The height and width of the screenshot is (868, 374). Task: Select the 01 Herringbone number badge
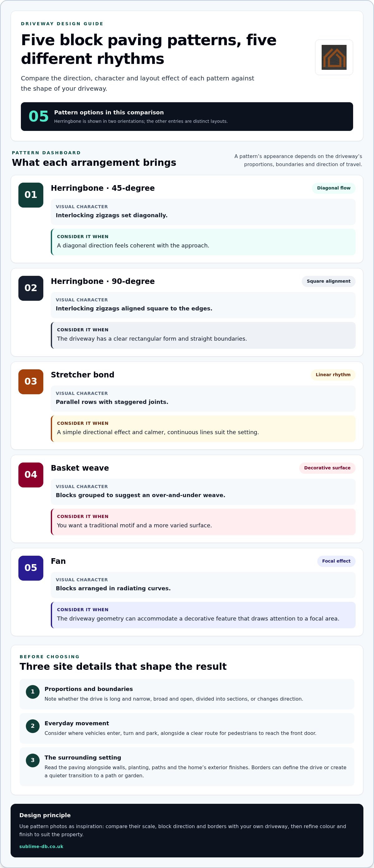(31, 195)
